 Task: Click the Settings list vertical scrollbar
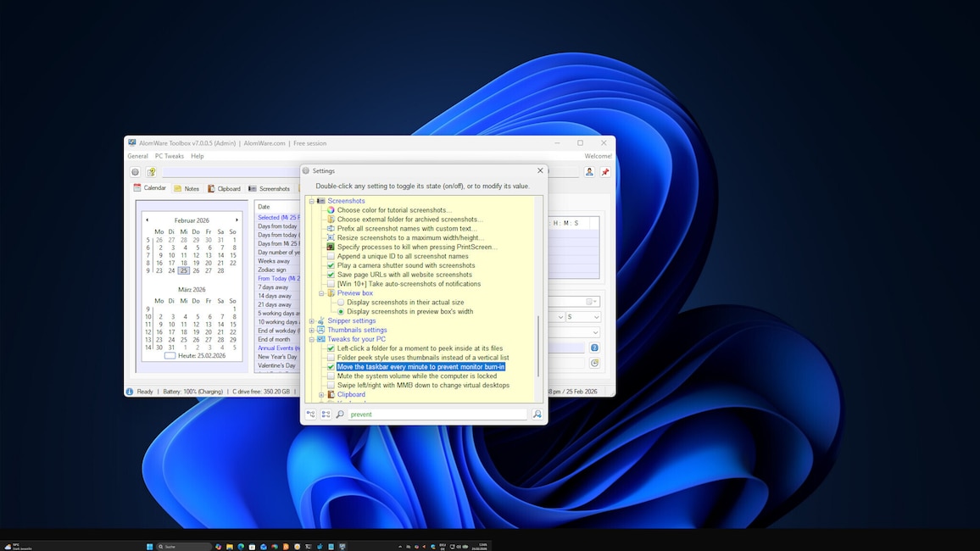pos(538,347)
